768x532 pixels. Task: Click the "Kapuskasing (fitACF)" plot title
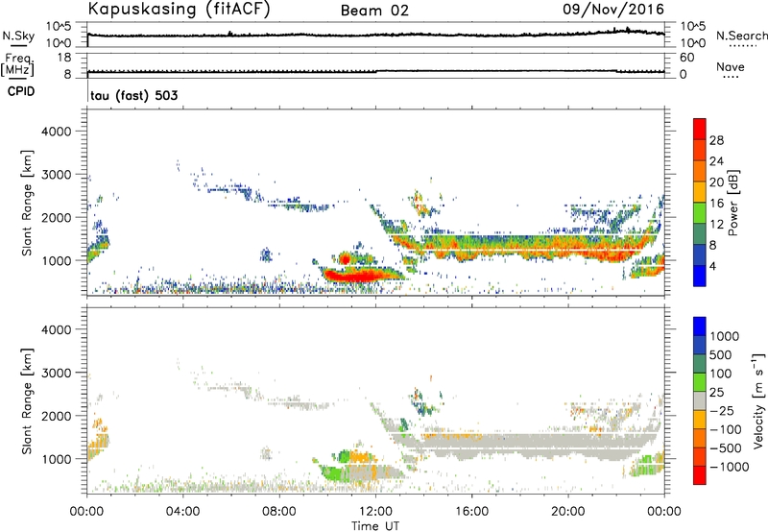click(179, 9)
